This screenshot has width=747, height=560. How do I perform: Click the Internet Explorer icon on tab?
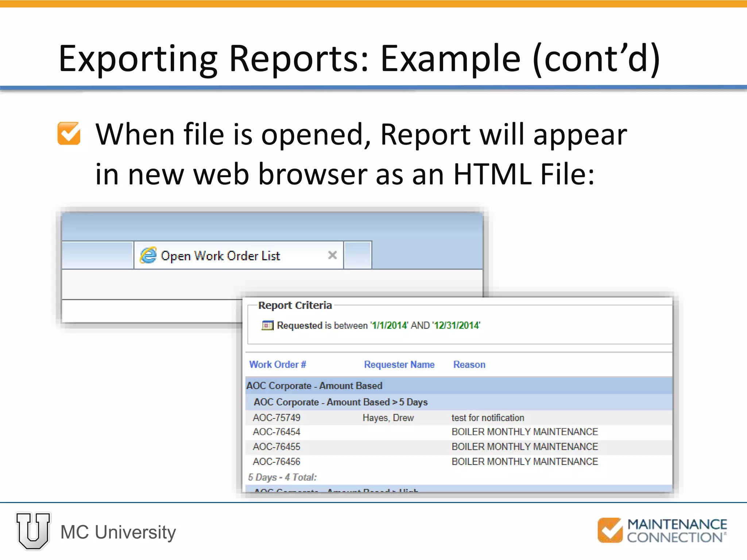(x=148, y=255)
